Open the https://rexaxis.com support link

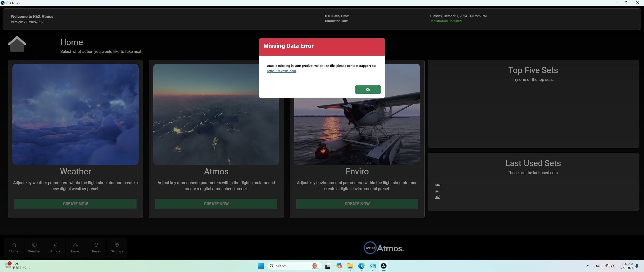[281, 71]
